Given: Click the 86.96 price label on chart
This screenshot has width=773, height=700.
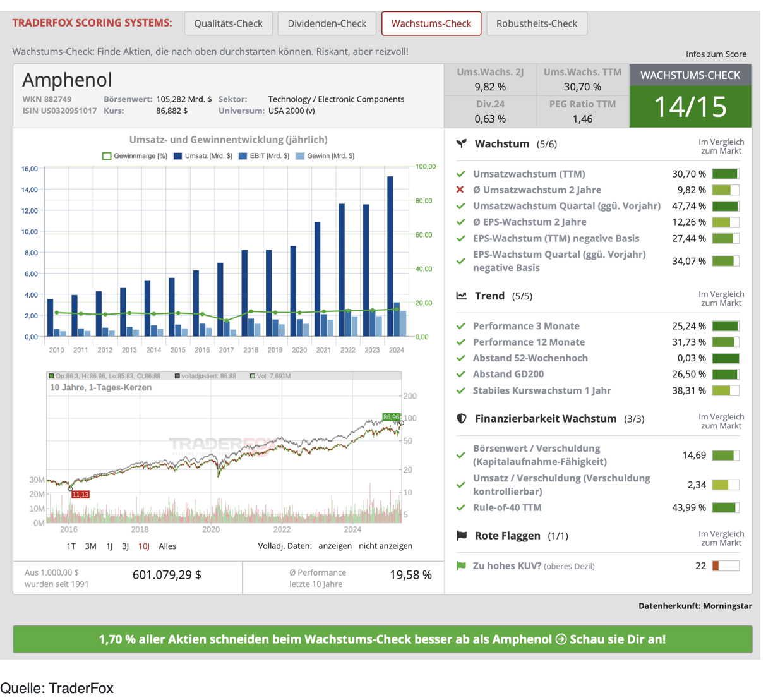Looking at the screenshot, I should coord(392,417).
